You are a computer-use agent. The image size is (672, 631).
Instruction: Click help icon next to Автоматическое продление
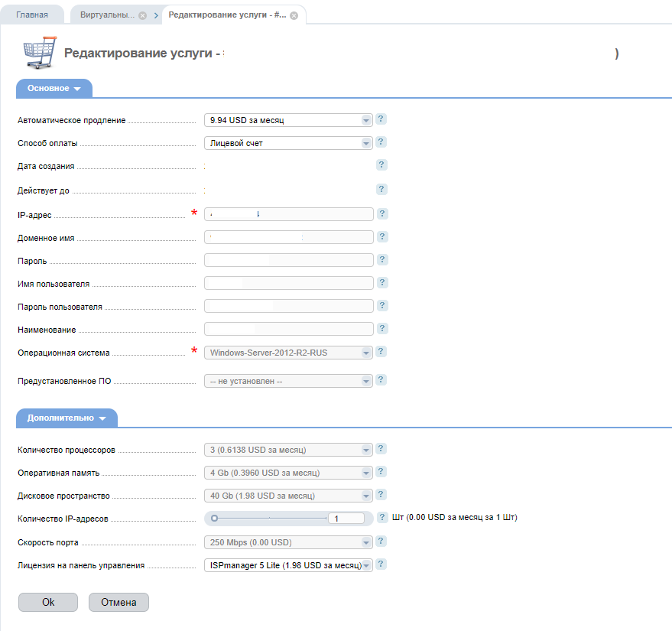click(381, 119)
